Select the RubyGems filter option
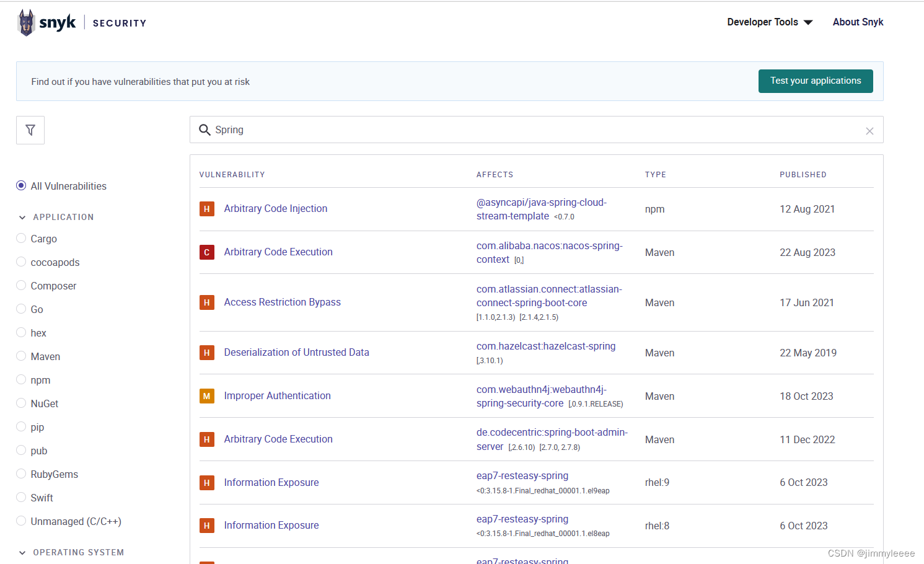The height and width of the screenshot is (564, 924). (x=21, y=474)
